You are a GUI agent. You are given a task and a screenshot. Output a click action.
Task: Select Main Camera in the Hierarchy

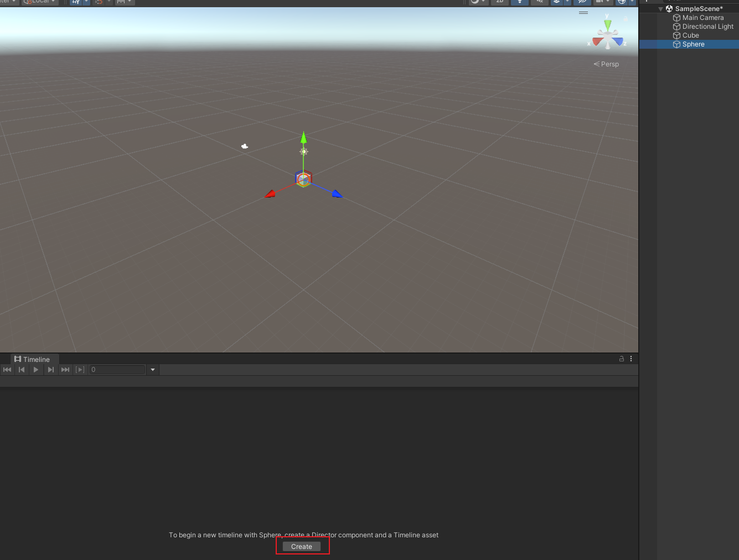(x=702, y=18)
